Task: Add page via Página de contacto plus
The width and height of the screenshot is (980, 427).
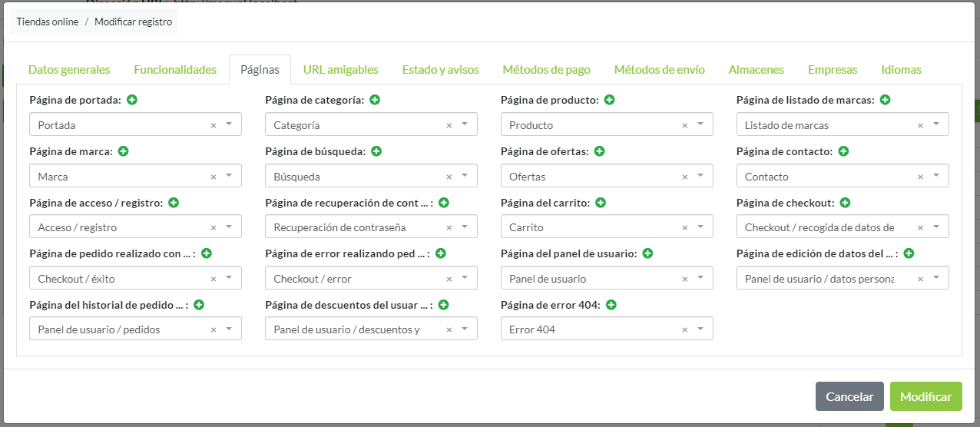Action: 843,151
